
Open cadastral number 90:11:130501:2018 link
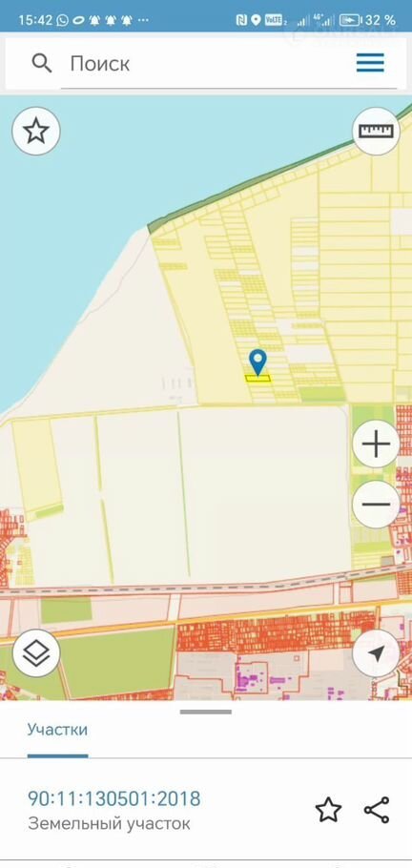coord(114,798)
